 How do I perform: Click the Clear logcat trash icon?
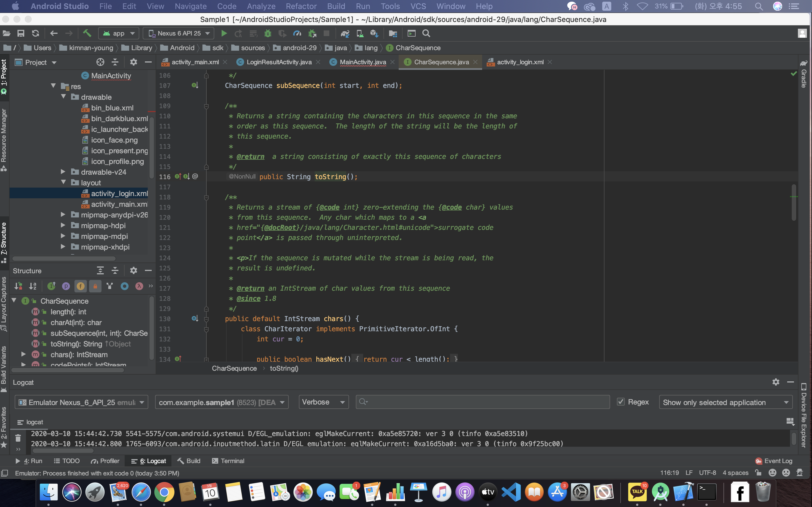click(x=18, y=438)
